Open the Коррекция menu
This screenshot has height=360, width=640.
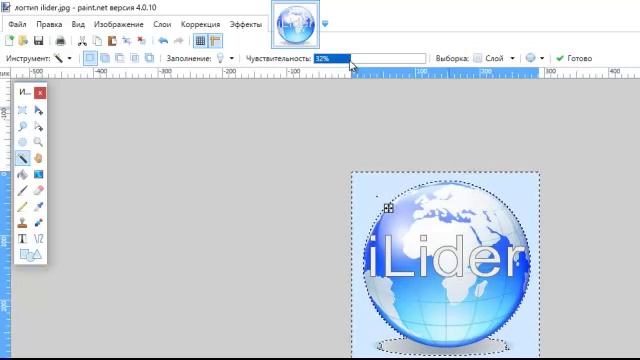pos(200,24)
